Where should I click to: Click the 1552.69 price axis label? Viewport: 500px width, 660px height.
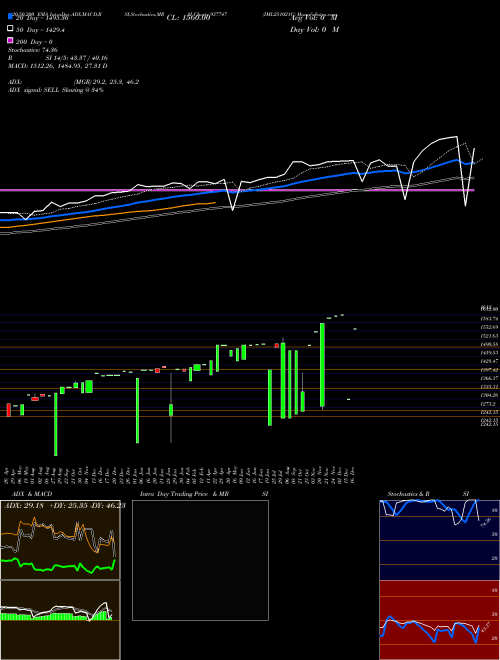[489, 327]
